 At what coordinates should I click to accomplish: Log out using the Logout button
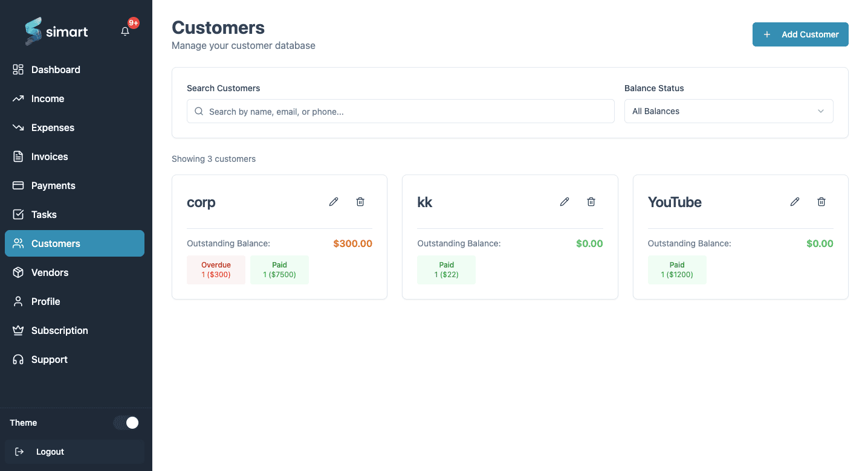click(x=50, y=451)
